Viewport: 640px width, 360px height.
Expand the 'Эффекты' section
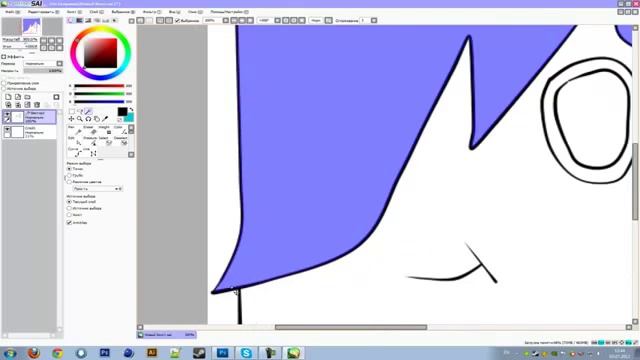click(4, 57)
